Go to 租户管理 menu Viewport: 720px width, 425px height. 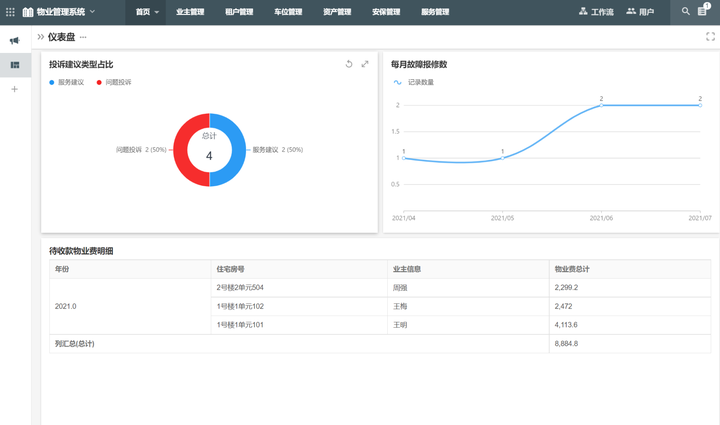(x=239, y=12)
